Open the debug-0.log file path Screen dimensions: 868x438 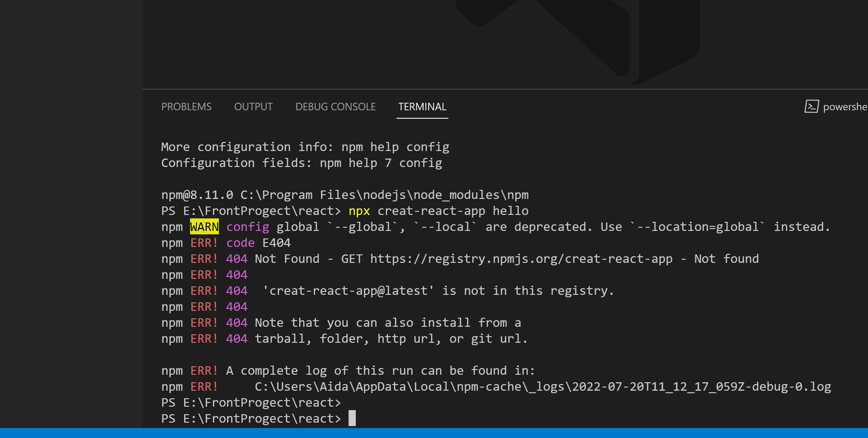[x=543, y=386]
